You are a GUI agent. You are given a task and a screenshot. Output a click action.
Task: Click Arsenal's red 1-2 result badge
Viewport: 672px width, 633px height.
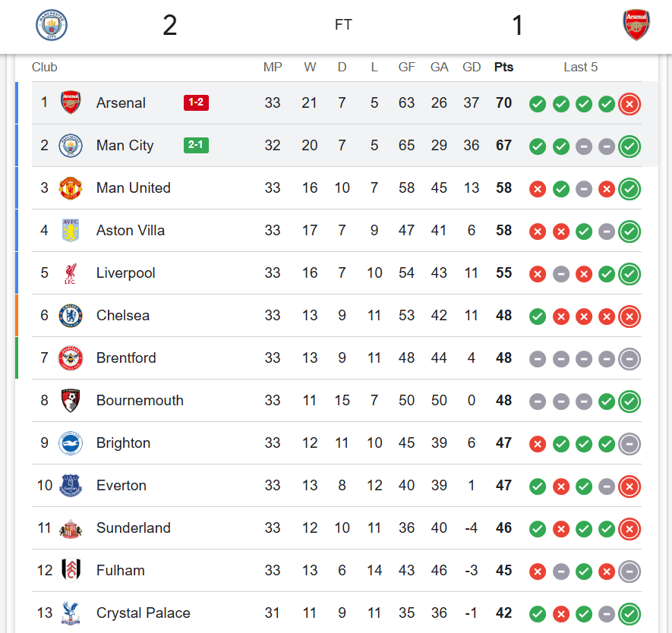coord(196,102)
